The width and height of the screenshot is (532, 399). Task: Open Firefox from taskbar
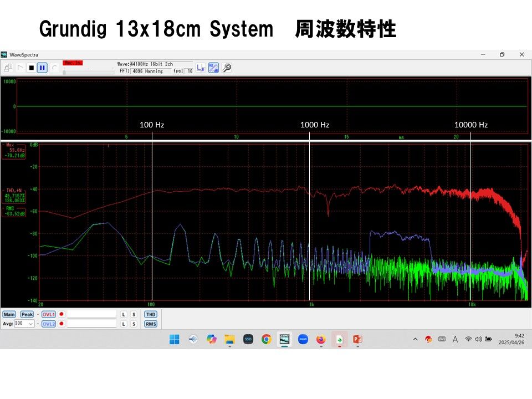(321, 339)
